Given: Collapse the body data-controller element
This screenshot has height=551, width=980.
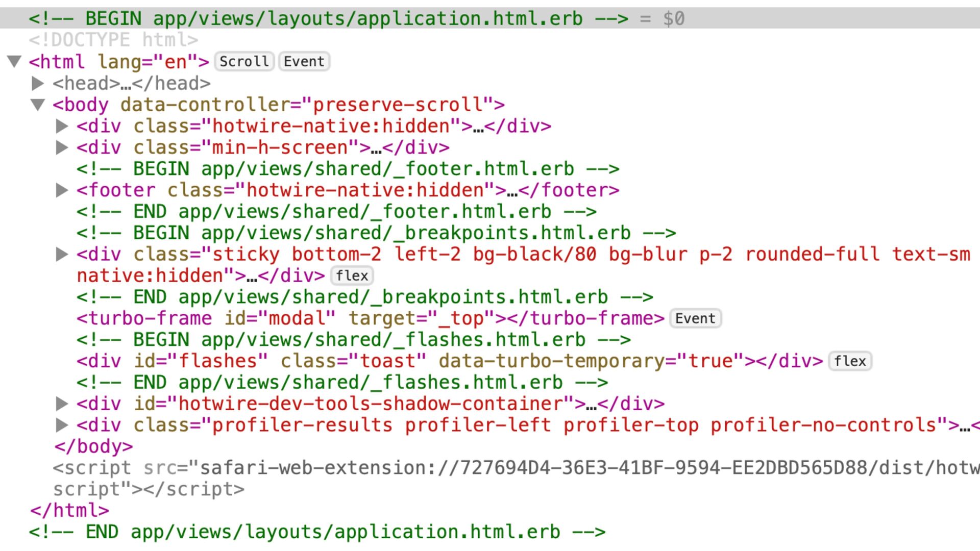Looking at the screenshot, I should 38,105.
